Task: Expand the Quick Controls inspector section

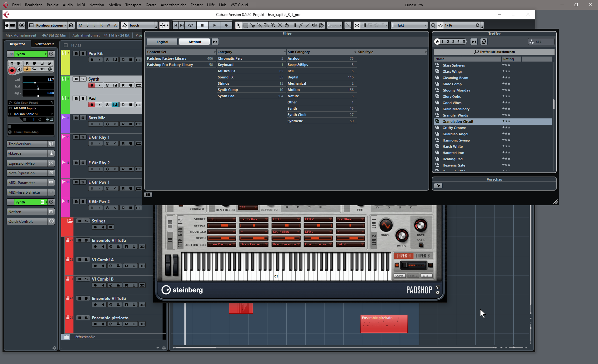Action: coord(31,222)
